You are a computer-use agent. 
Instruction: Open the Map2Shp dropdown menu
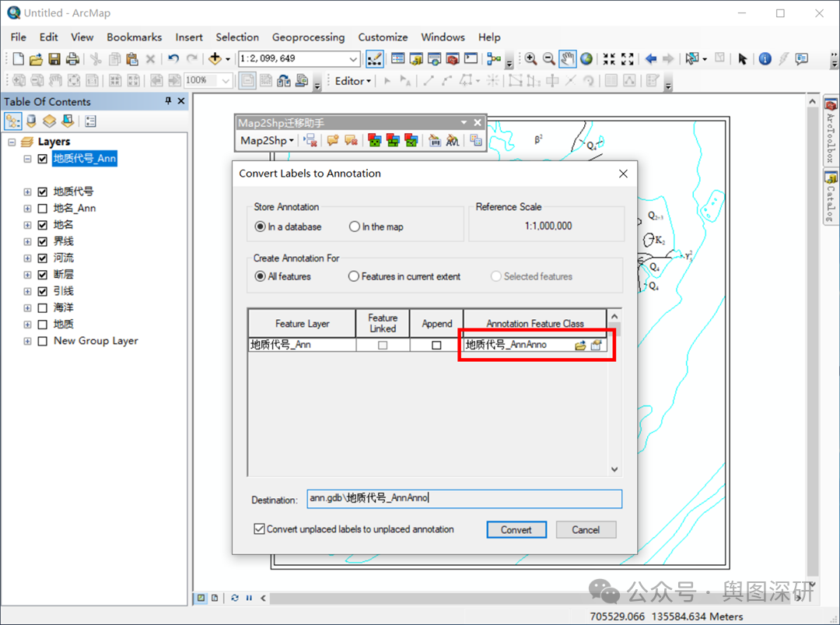click(x=267, y=141)
